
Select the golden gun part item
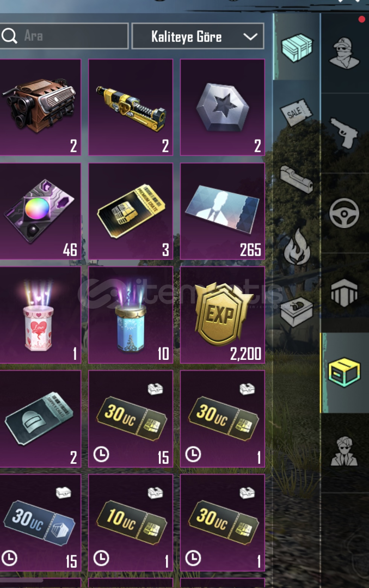131,107
